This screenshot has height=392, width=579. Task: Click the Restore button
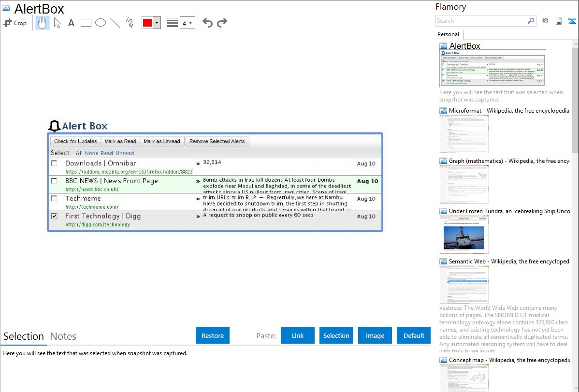[x=213, y=335]
